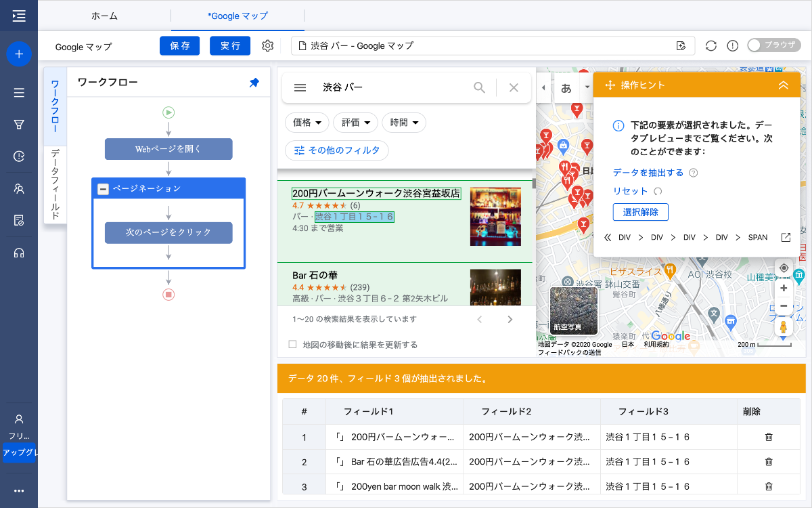Screen dimensions: 812x508
Task: Click the 保存 save button
Action: coord(180,45)
